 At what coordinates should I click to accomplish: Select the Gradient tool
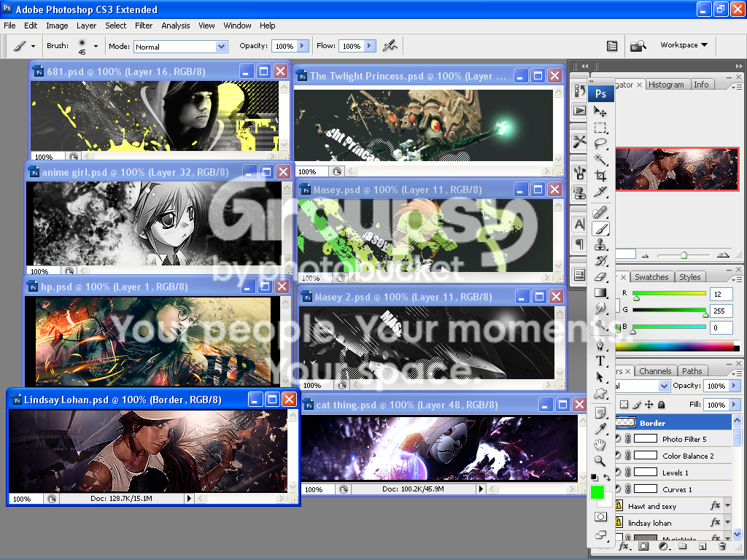[x=600, y=293]
